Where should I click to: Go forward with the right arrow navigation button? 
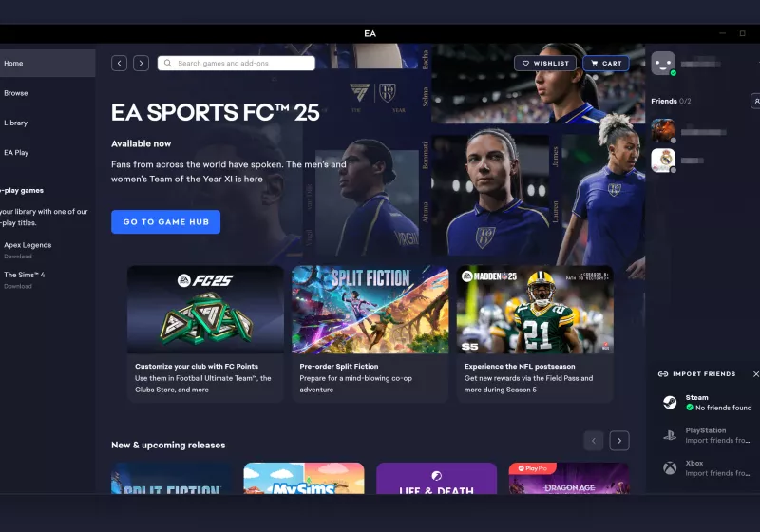click(x=141, y=64)
